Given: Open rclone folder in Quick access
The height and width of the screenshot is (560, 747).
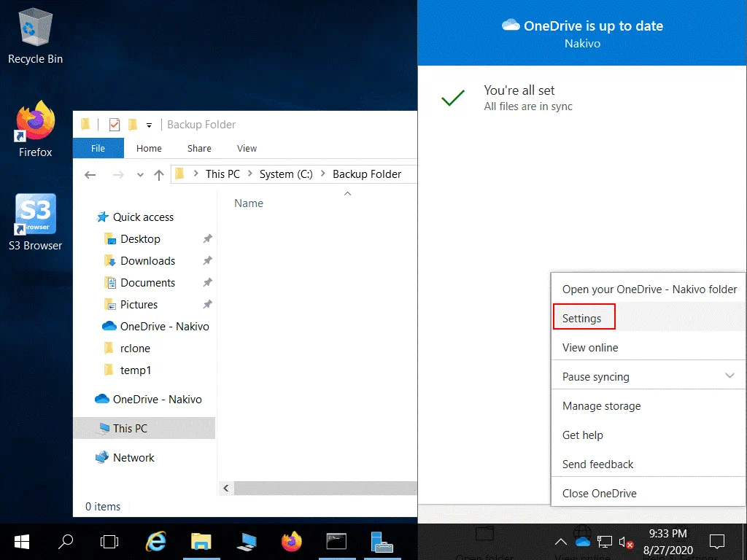Looking at the screenshot, I should (135, 348).
